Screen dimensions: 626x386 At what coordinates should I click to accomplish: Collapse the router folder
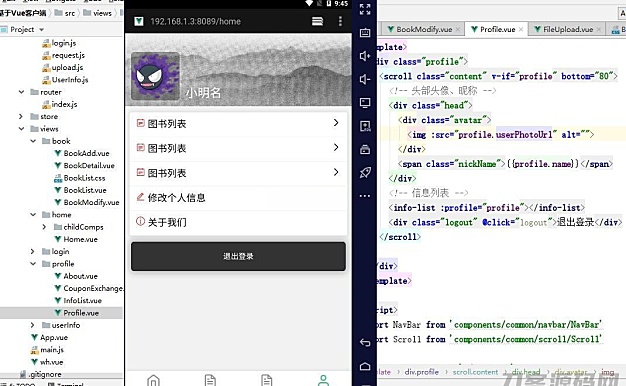click(x=21, y=92)
